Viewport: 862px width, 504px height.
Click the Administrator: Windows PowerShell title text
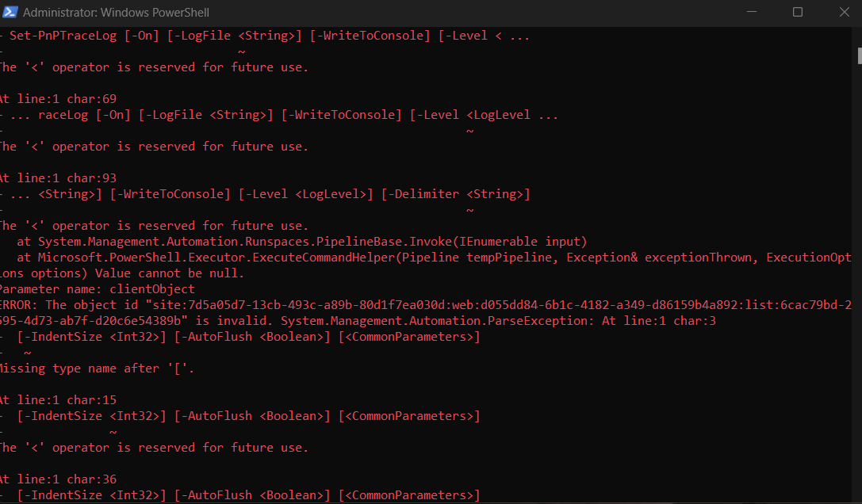[117, 12]
